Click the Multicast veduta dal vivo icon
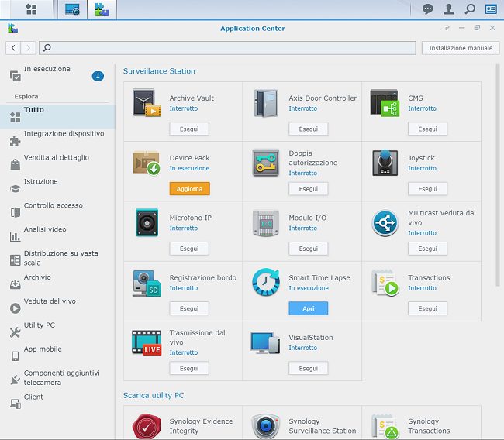This screenshot has height=440, width=504. click(385, 223)
